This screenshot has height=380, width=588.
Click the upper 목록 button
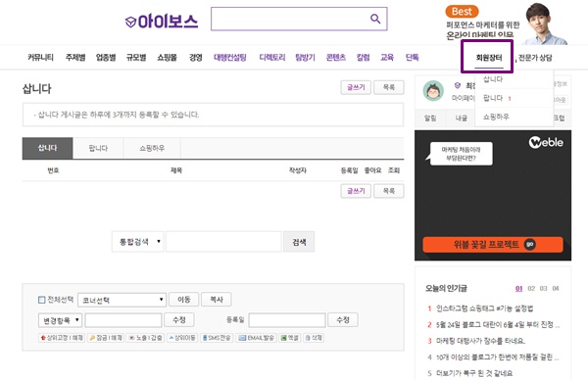pos(389,87)
